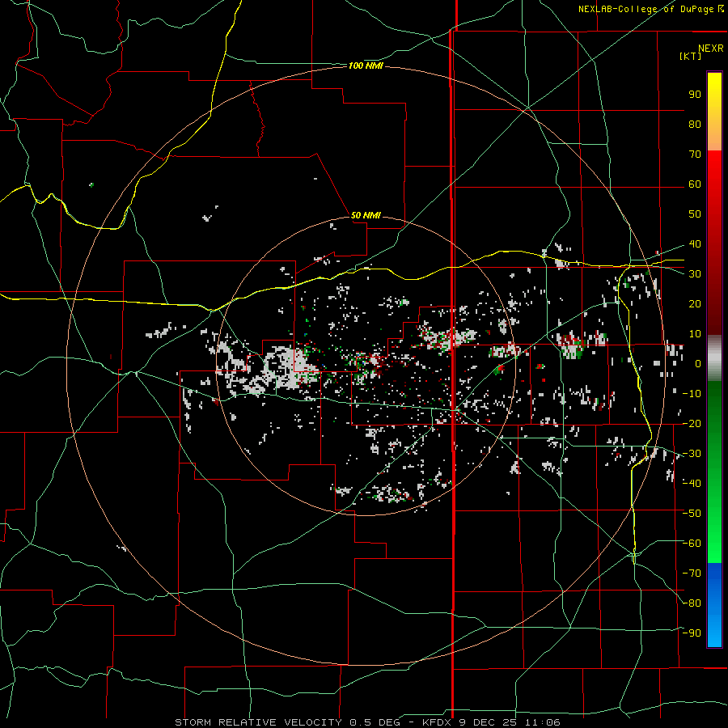Click the [KT] units label
This screenshot has height=728, width=728.
(690, 56)
